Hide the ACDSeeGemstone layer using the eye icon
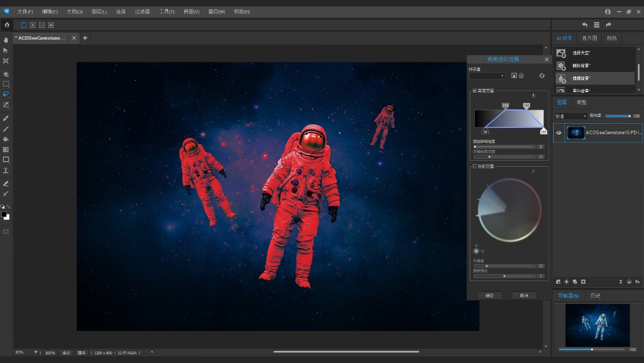The height and width of the screenshot is (363, 644). click(559, 133)
